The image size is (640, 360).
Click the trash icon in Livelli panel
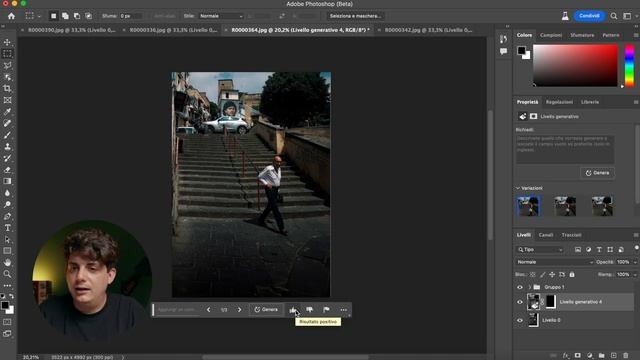pyautogui.click(x=626, y=356)
